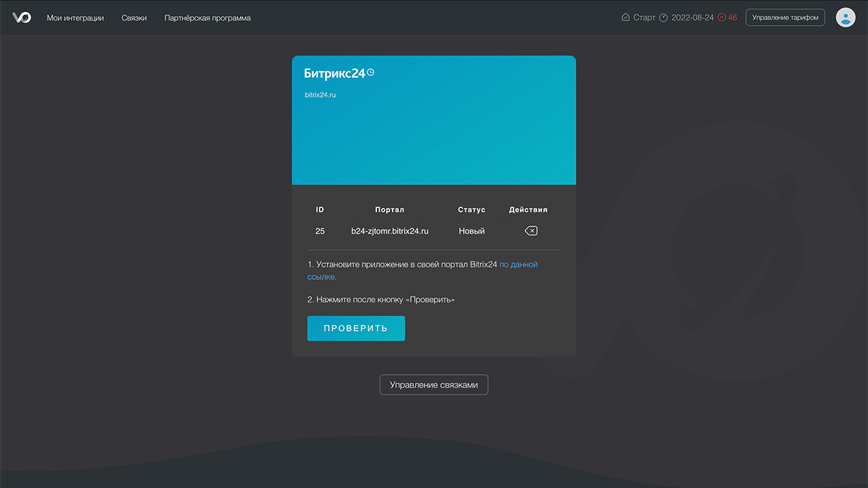Click the red icon beside 46
The height and width of the screenshot is (488, 868).
pos(722,18)
